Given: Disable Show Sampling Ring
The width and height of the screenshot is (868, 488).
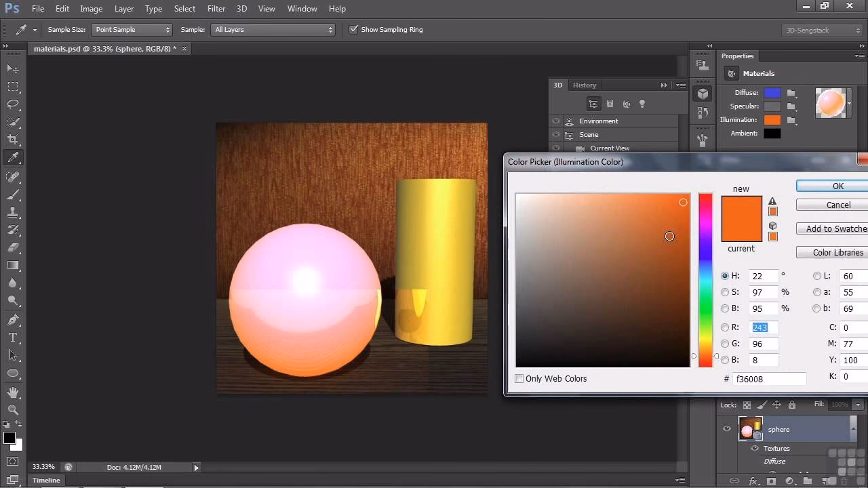Looking at the screenshot, I should coord(353,29).
